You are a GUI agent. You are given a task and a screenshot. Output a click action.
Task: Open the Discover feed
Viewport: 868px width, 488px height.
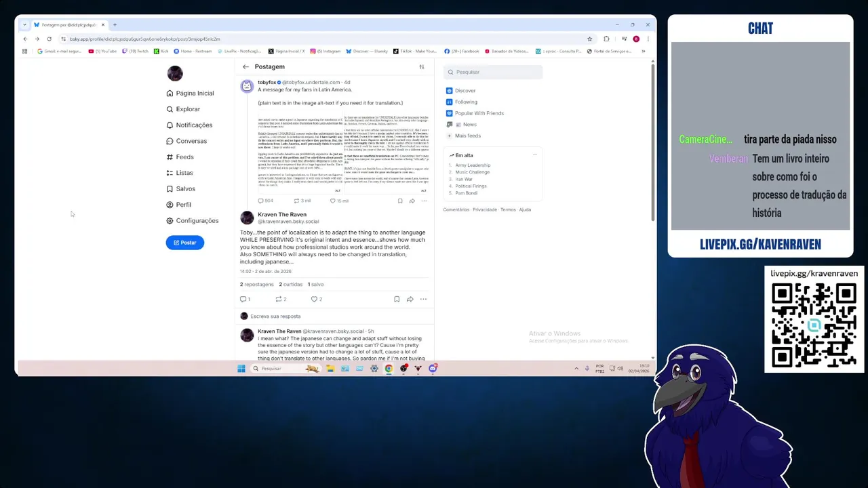point(460,91)
